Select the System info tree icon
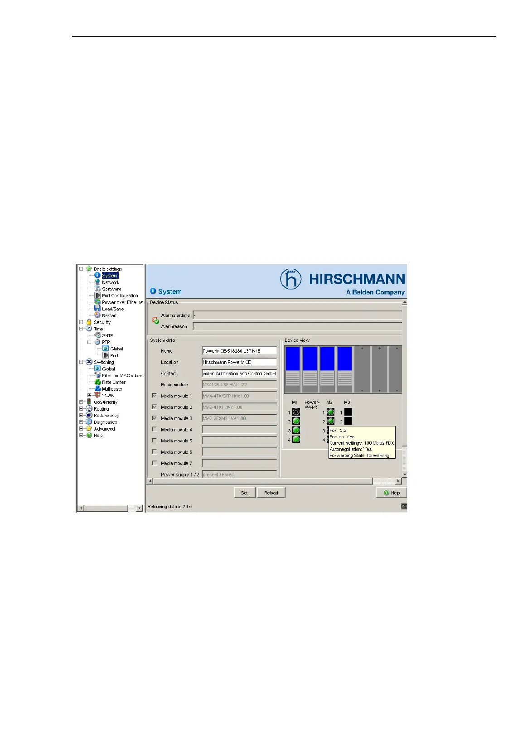 [97, 275]
